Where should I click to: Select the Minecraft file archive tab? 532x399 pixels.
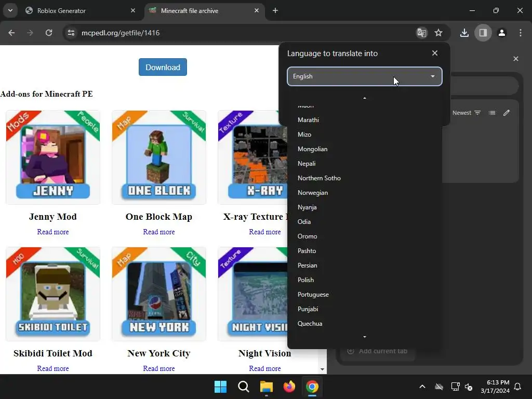pos(205,11)
